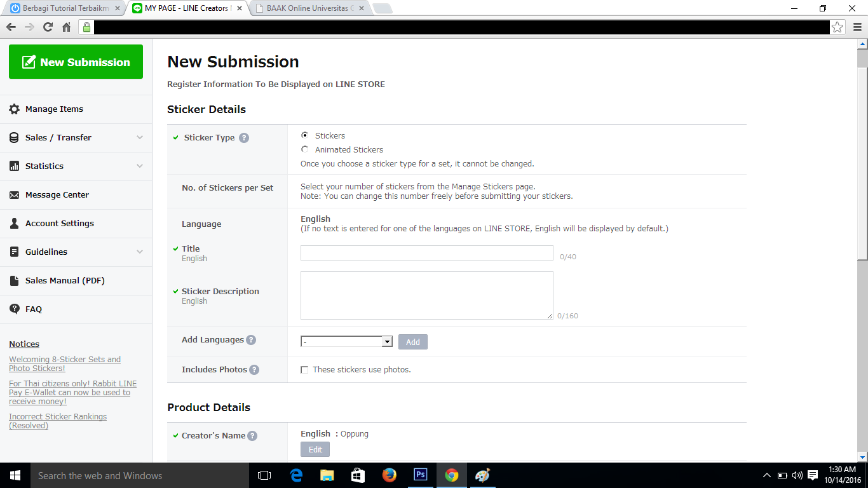Screen dimensions: 868x488
Task: Click the Add language button
Action: (x=413, y=342)
